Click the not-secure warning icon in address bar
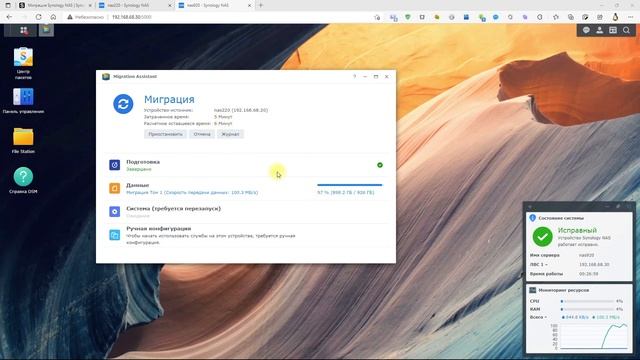640x360 pixels. pos(70,17)
